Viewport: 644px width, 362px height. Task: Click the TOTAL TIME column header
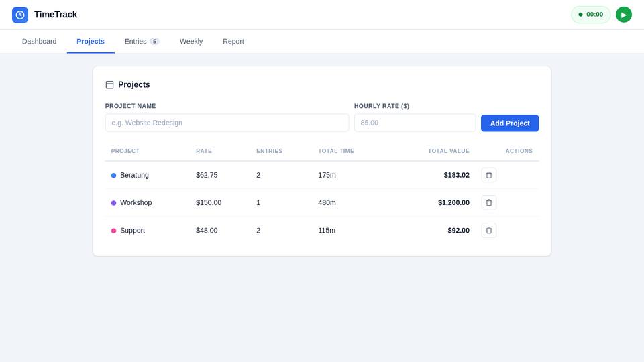pyautogui.click(x=336, y=151)
